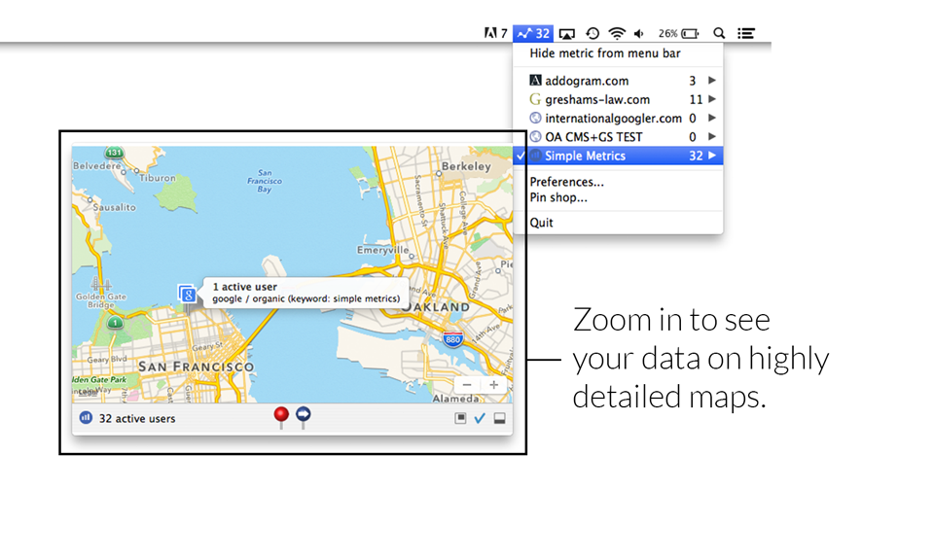Select the internationalgoogler.com menu entry

618,118
